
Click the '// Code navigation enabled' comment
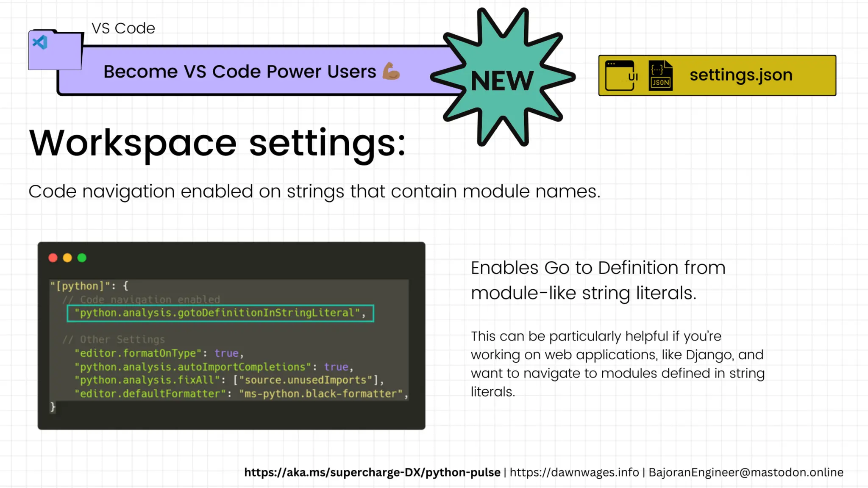[141, 299]
